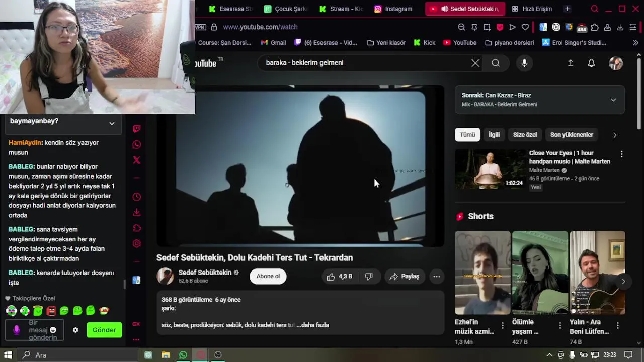Viewport: 644px width, 362px height.
Task: Open GX Control icon in sidebar
Action: pyautogui.click(x=136, y=324)
